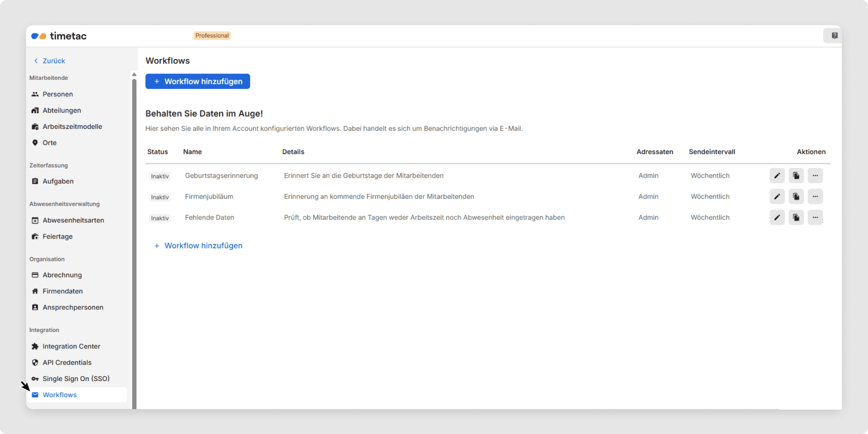The image size is (868, 434).
Task: Open the Integration Center menu item
Action: tap(71, 346)
